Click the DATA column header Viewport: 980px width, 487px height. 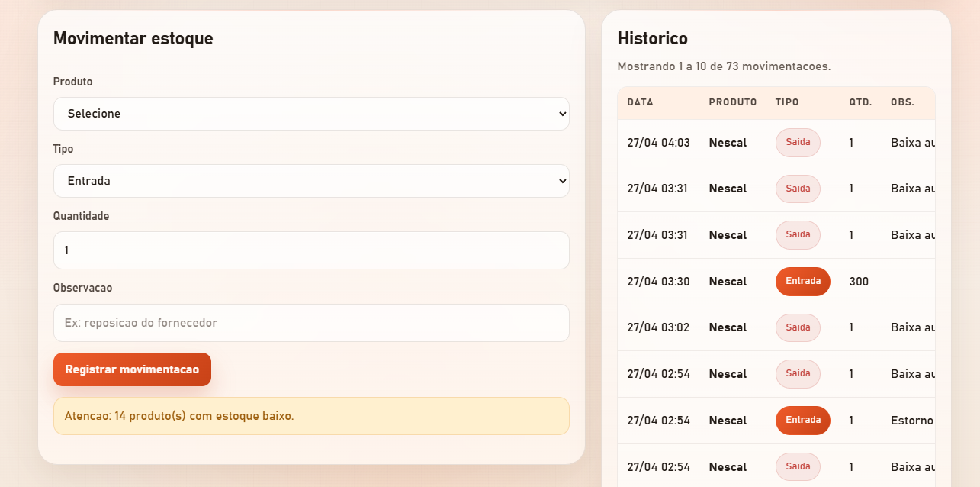[640, 102]
